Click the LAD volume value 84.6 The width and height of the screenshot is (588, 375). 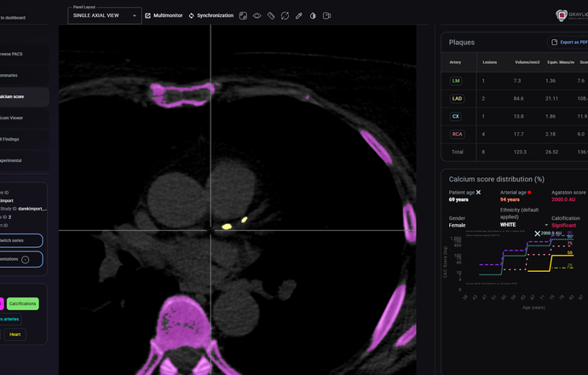[519, 99]
